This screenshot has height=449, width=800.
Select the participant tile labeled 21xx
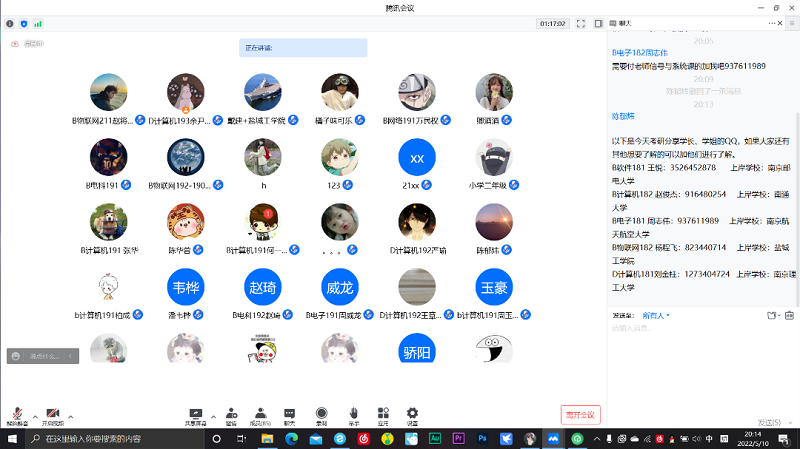(x=417, y=160)
